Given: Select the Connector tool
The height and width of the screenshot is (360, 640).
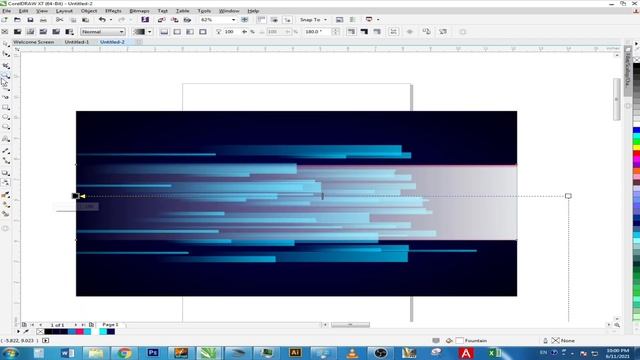Looking at the screenshot, I should 6,161.
